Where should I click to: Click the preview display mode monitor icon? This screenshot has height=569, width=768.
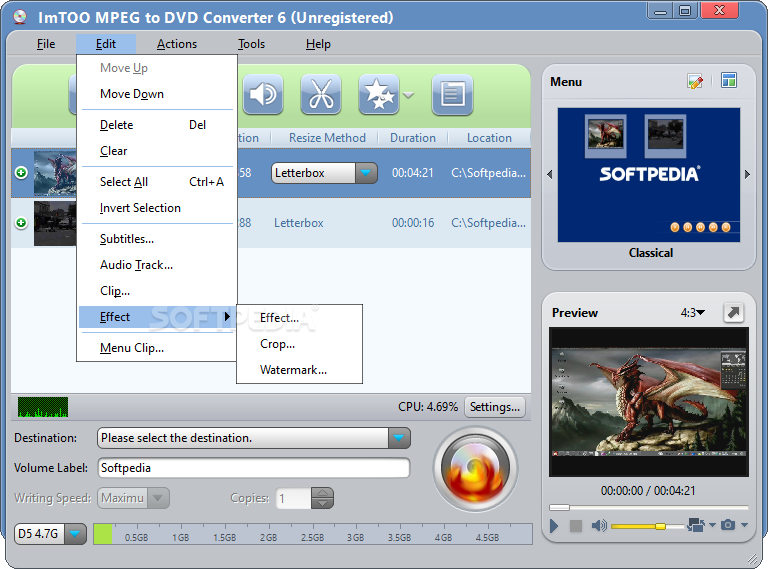(x=696, y=525)
